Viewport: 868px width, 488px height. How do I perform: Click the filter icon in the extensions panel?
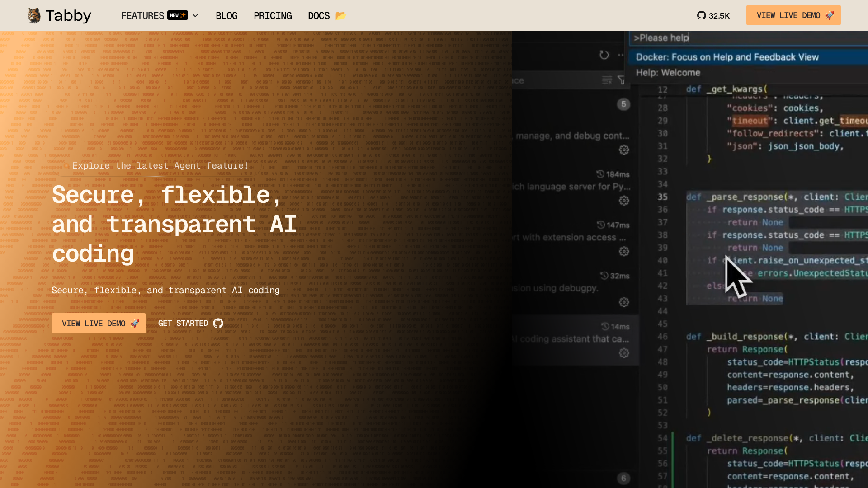(x=622, y=80)
